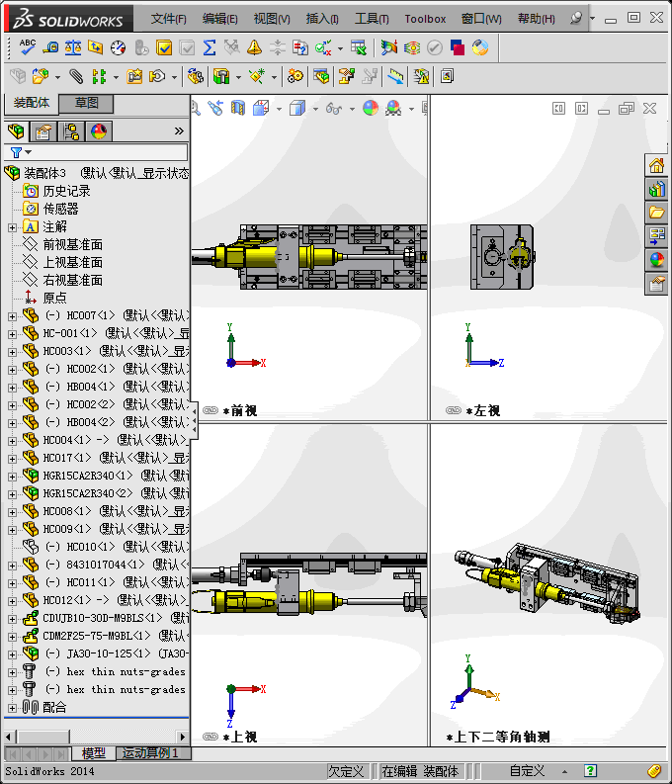
Task: Click the Linear Component Pattern icon
Action: coord(99,76)
